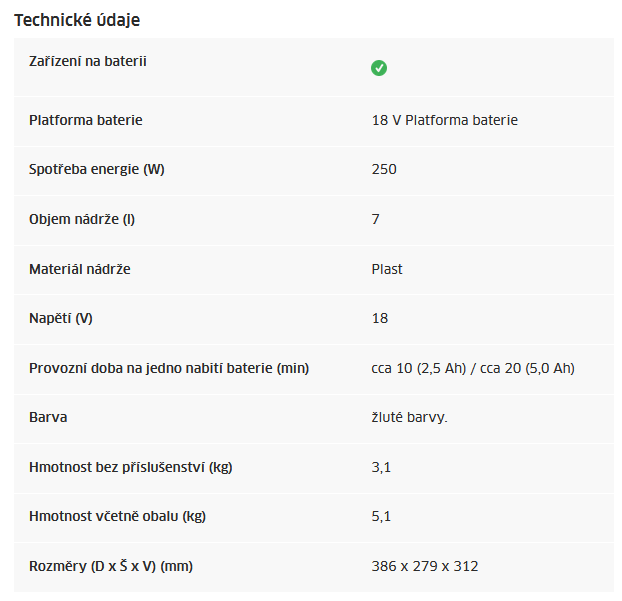The width and height of the screenshot is (622, 601).
Task: Click the Hmotnost bez příslušenství (kg) label
Action: pyautogui.click(x=131, y=467)
